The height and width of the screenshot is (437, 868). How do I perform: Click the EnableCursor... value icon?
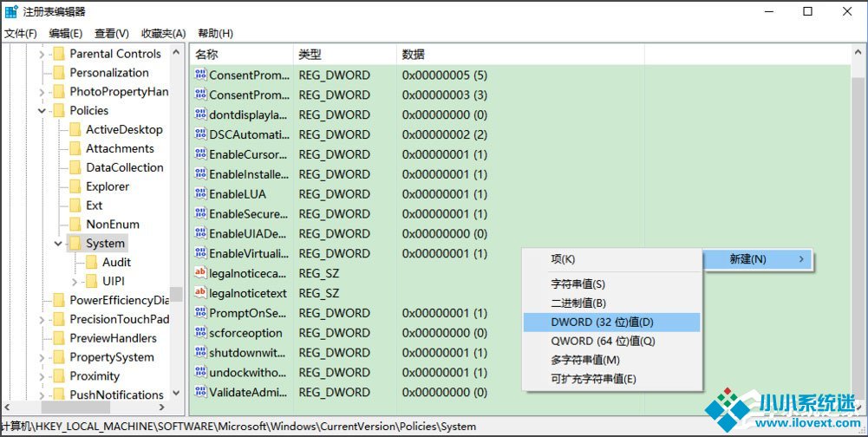coord(200,154)
